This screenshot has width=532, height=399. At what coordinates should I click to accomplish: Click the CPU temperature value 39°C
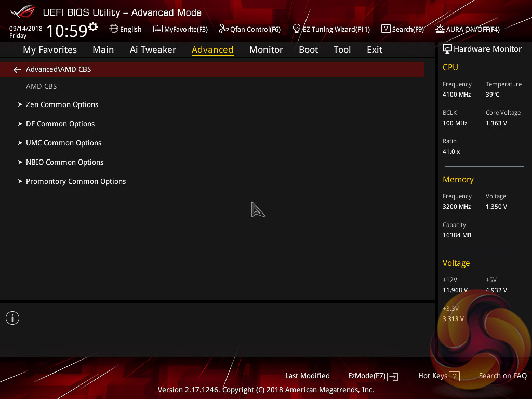(493, 95)
